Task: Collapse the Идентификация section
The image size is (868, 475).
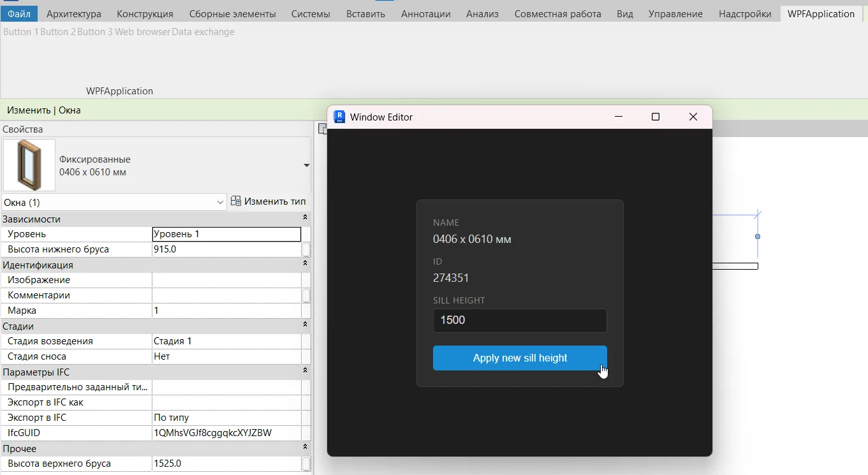Action: click(x=305, y=265)
